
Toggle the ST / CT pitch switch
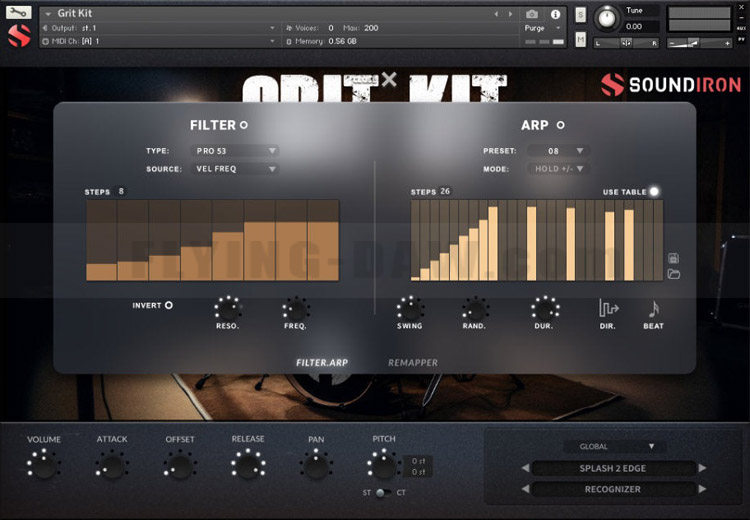pos(382,492)
